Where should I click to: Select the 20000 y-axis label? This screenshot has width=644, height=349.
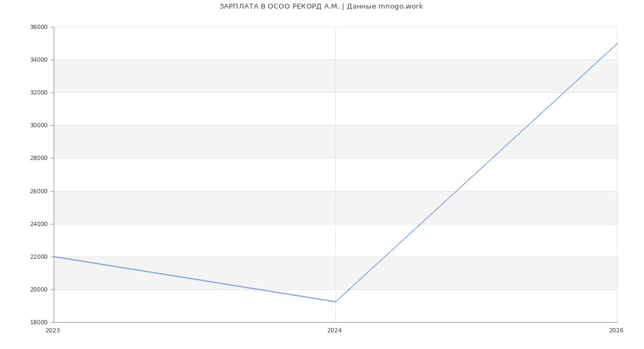click(40, 289)
